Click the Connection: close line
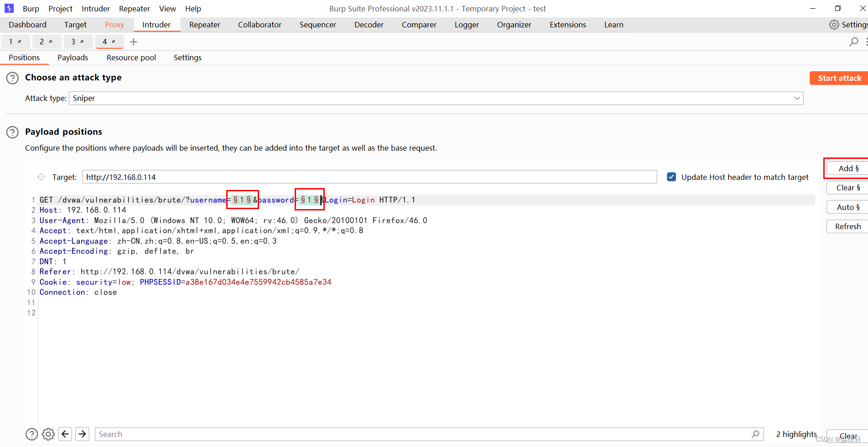The width and height of the screenshot is (868, 447). [78, 292]
